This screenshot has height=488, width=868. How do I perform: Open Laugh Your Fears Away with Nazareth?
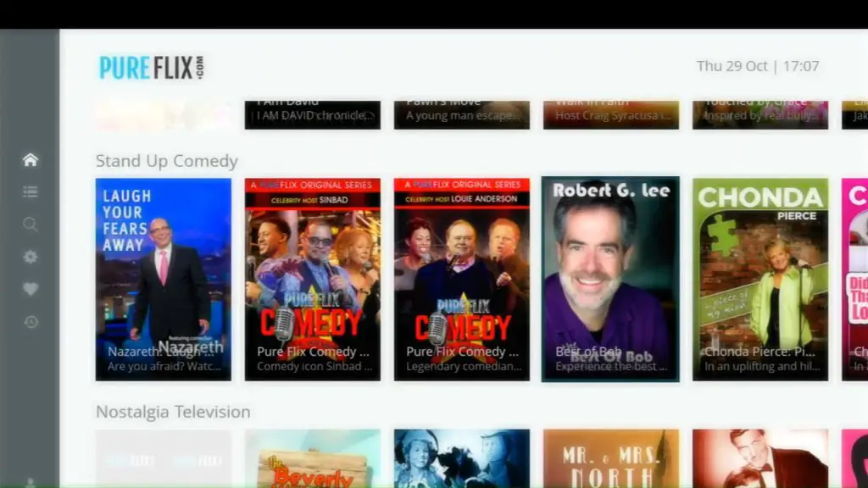pos(163,279)
